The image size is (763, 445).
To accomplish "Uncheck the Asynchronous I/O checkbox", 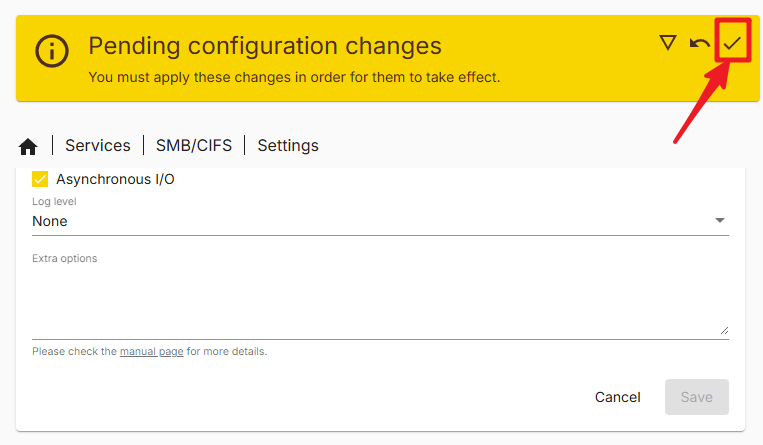I will click(x=40, y=179).
